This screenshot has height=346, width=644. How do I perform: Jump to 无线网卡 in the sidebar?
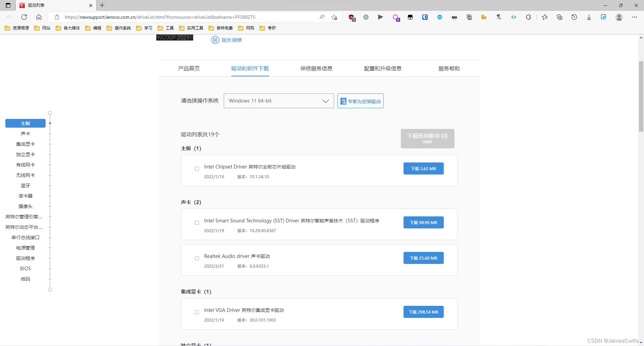tap(25, 175)
